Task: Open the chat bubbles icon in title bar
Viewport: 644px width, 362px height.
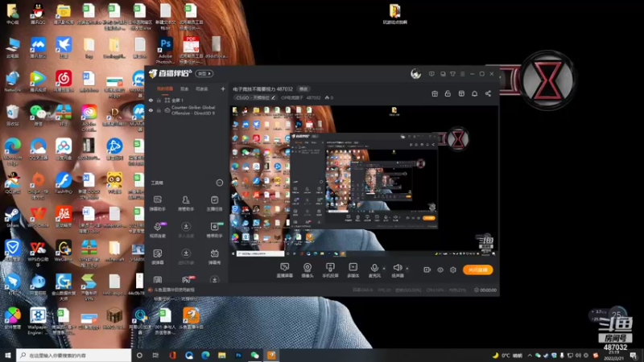Action: (x=443, y=74)
